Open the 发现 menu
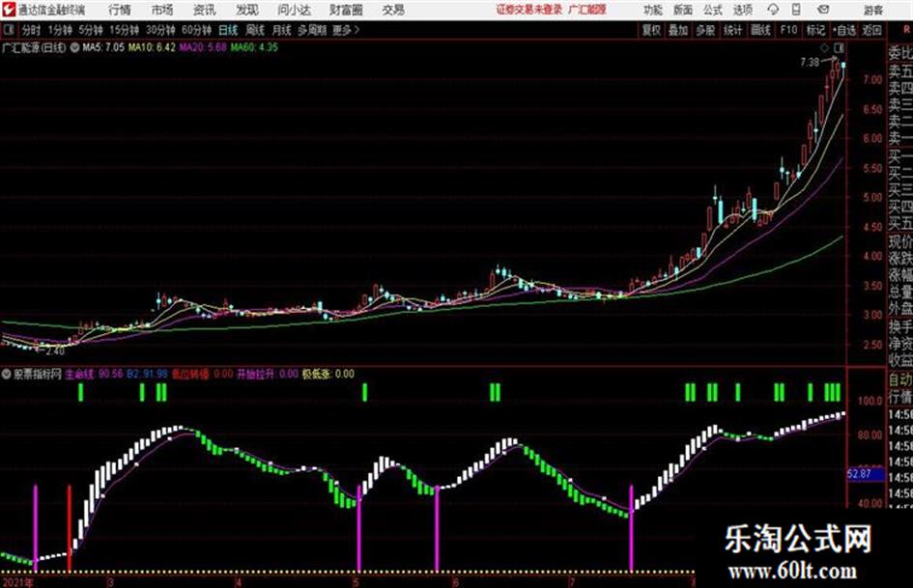913x588 pixels. [x=247, y=10]
